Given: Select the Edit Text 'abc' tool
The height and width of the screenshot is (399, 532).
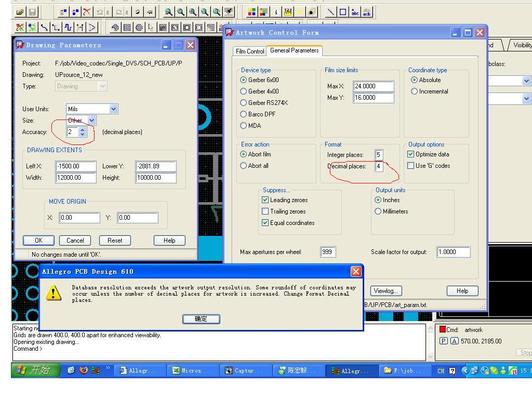Looking at the screenshot, I should click(x=367, y=12).
